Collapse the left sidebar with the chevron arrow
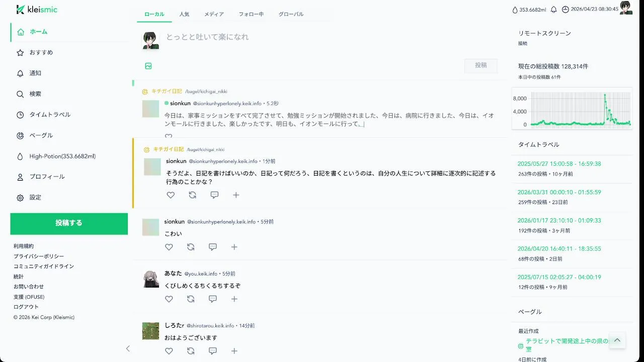Viewport: 644px width, 362px height. pos(128,348)
